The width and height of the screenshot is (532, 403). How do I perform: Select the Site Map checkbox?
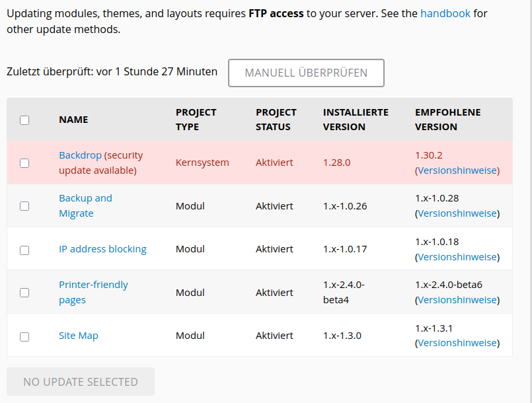(24, 336)
